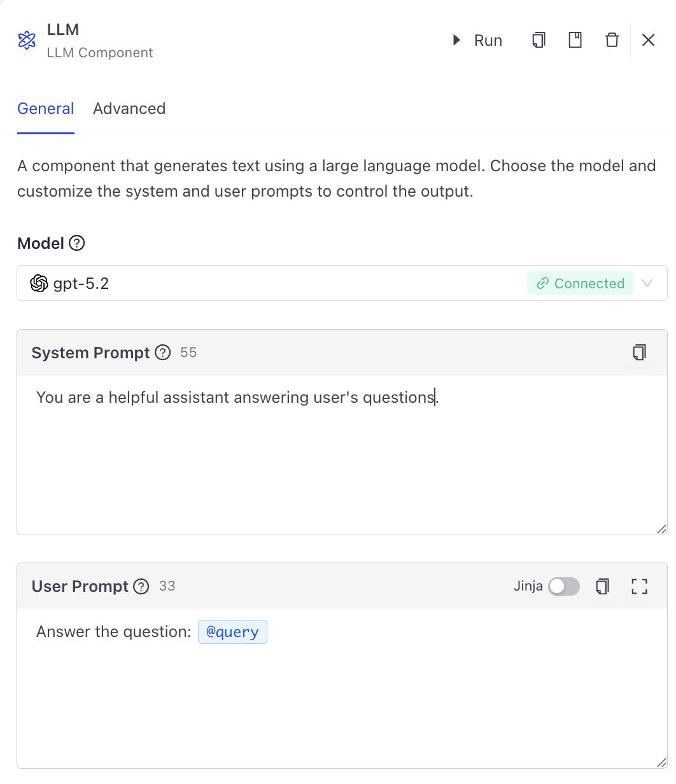
Task: Select the @query variable chip
Action: 232,631
